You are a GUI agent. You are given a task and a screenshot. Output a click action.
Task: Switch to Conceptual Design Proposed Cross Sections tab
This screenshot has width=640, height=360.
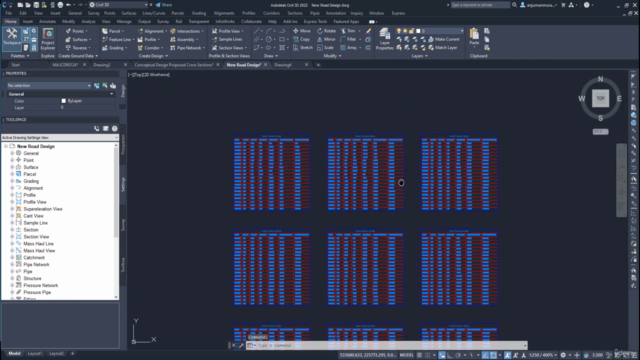173,65
